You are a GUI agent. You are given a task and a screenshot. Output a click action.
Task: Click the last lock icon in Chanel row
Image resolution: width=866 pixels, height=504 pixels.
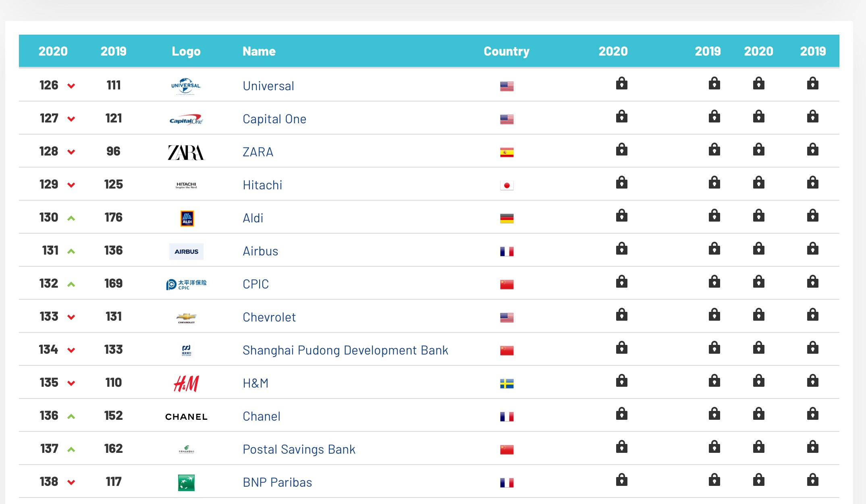point(813,413)
